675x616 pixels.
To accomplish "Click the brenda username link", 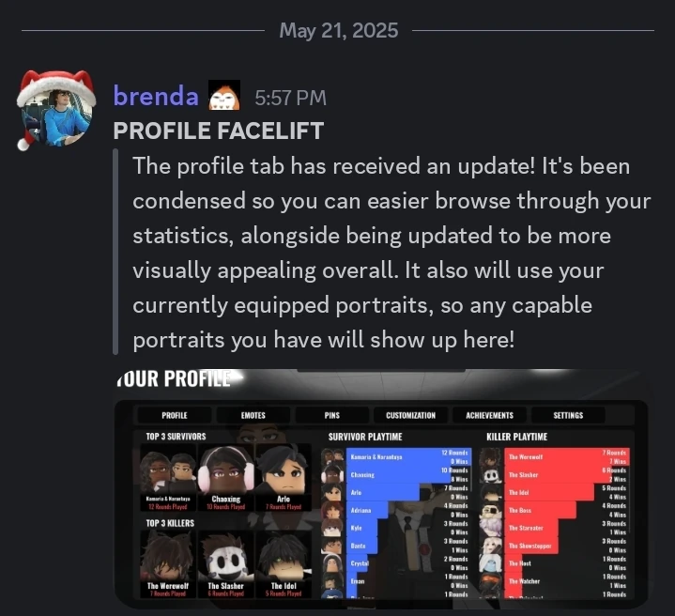I will 156,96.
